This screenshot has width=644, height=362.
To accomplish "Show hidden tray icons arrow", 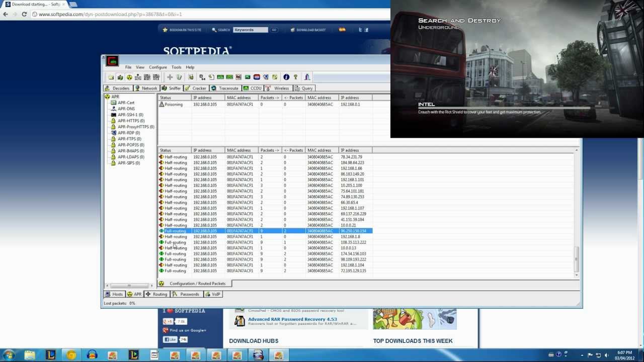I will 582,355.
